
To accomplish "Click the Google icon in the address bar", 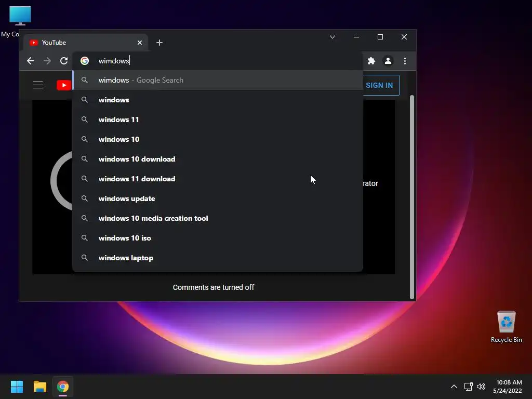I will point(85,61).
